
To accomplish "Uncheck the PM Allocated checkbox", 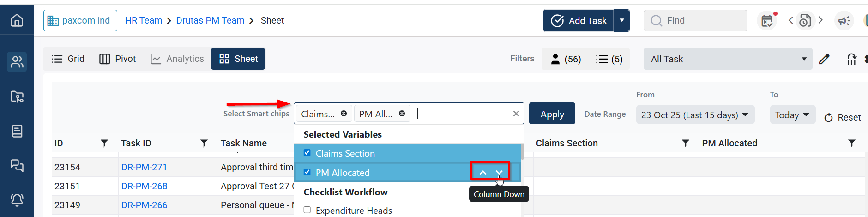I will 307,172.
